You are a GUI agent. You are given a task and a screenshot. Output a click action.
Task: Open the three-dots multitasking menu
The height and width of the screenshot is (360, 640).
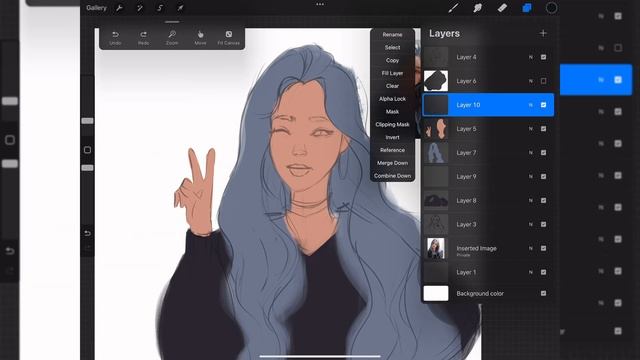coord(320,4)
